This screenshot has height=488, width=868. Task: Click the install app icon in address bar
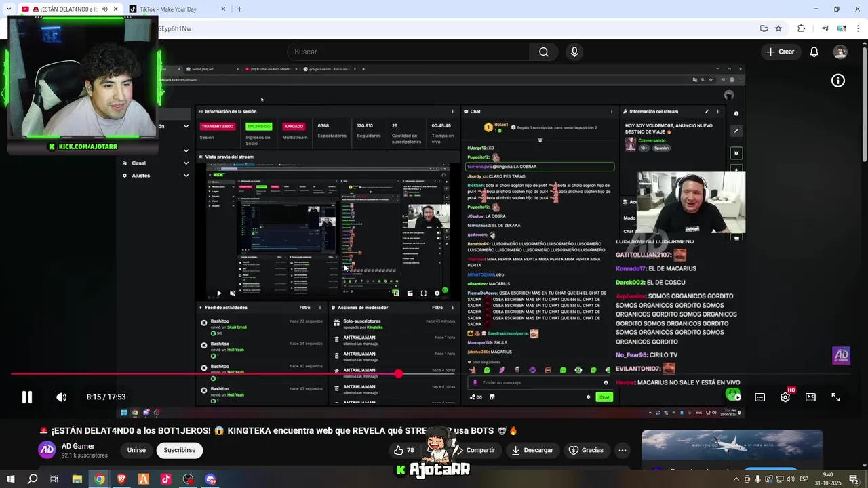tap(764, 28)
